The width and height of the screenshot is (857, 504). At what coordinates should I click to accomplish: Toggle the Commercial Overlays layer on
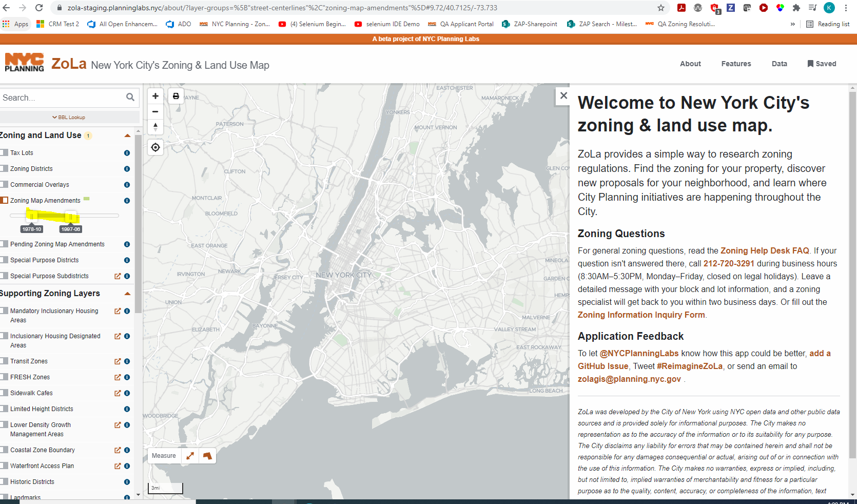(4, 184)
